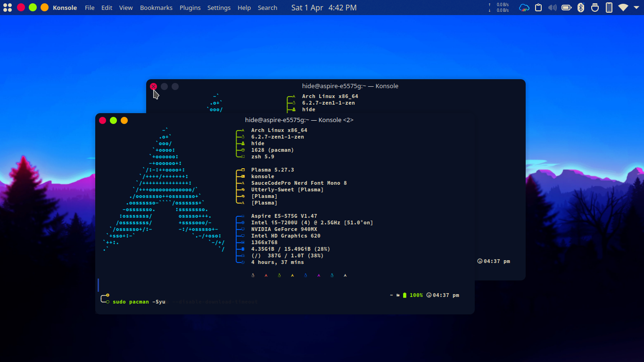Click the font icon beside SauceCodePro Nerd Font

[x=243, y=183]
